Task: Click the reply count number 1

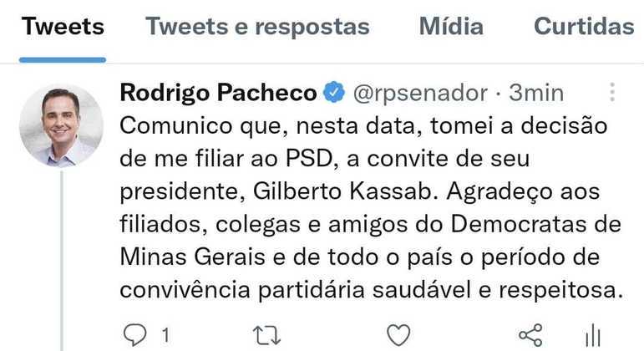Action: 165,336
